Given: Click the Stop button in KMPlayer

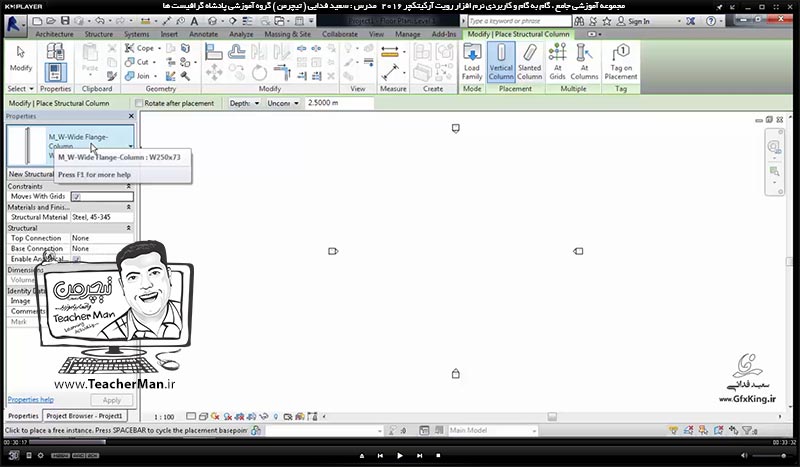Looking at the screenshot, I should click(438, 455).
